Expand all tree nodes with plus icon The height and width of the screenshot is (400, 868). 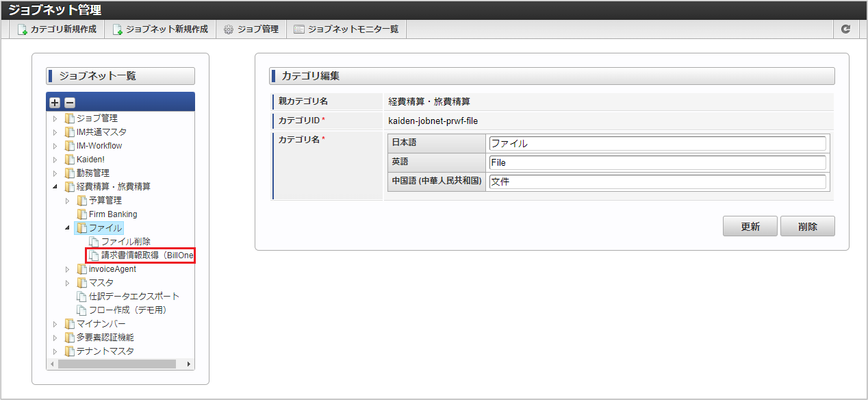55,103
